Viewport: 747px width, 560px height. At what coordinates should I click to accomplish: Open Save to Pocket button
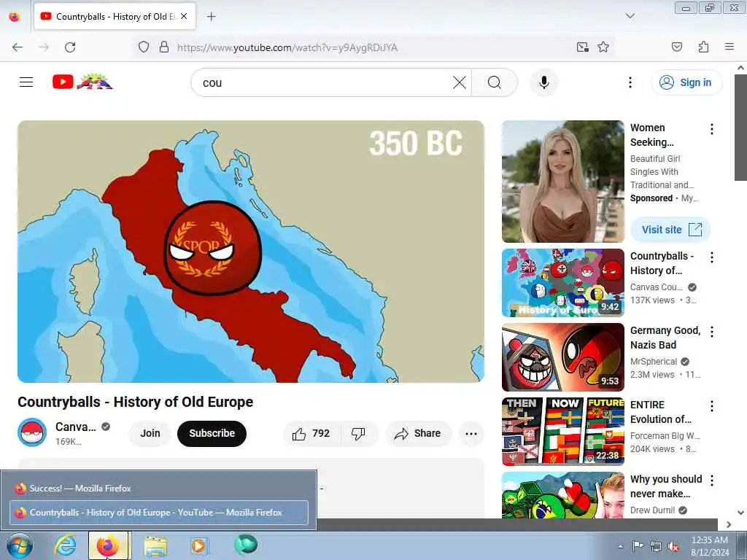676,47
